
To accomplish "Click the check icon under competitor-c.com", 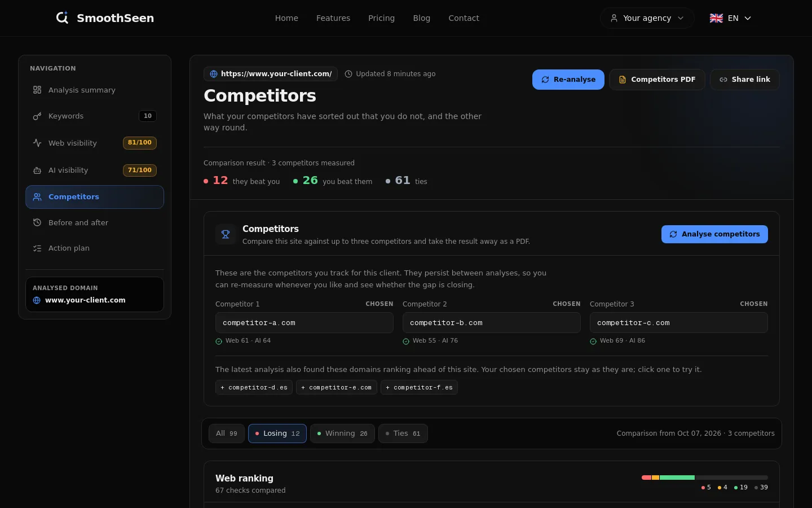I will pos(593,341).
